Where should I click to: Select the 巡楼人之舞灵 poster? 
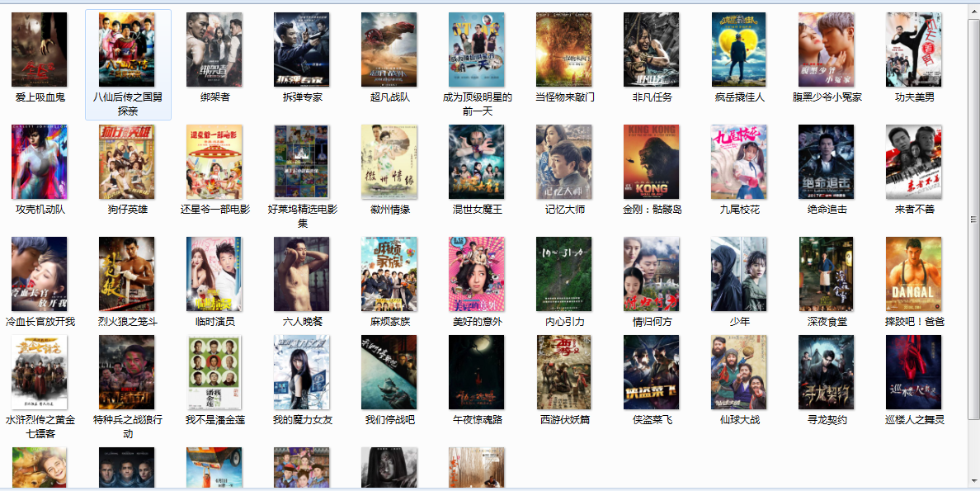coord(914,372)
